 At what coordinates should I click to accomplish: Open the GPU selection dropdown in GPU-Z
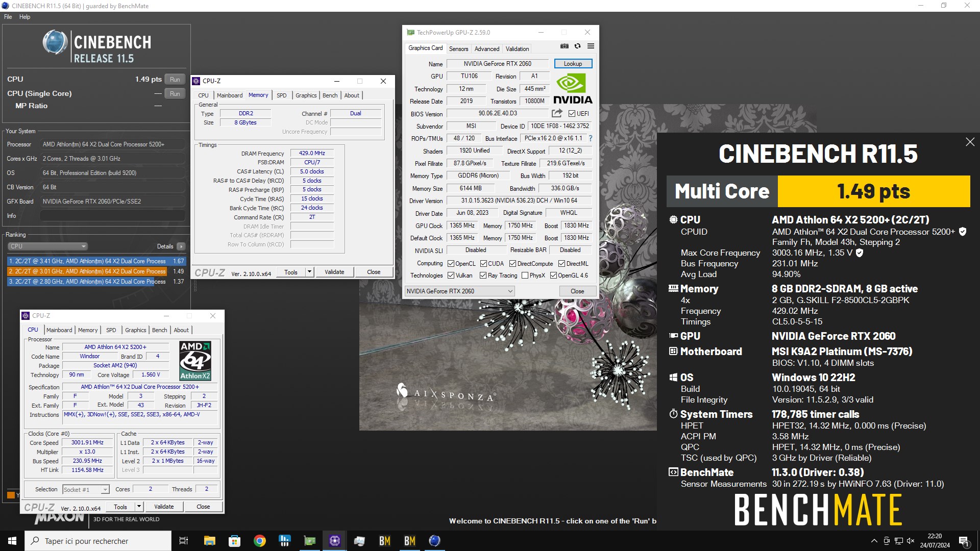459,291
